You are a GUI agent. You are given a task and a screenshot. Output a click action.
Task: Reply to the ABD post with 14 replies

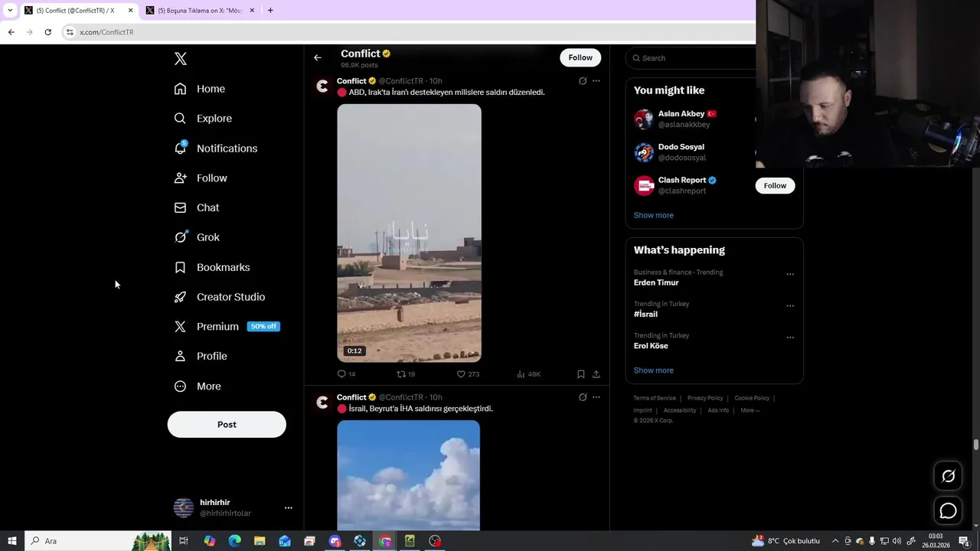[346, 374]
